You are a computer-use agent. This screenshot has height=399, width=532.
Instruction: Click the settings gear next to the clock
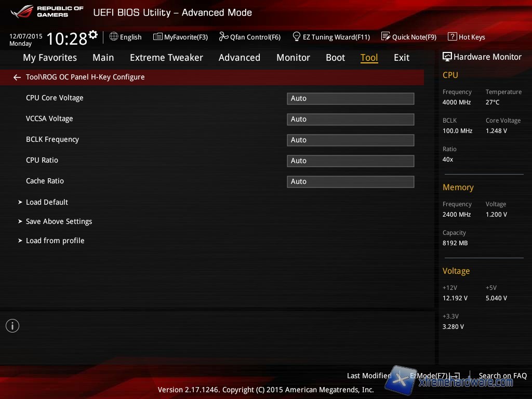point(93,35)
